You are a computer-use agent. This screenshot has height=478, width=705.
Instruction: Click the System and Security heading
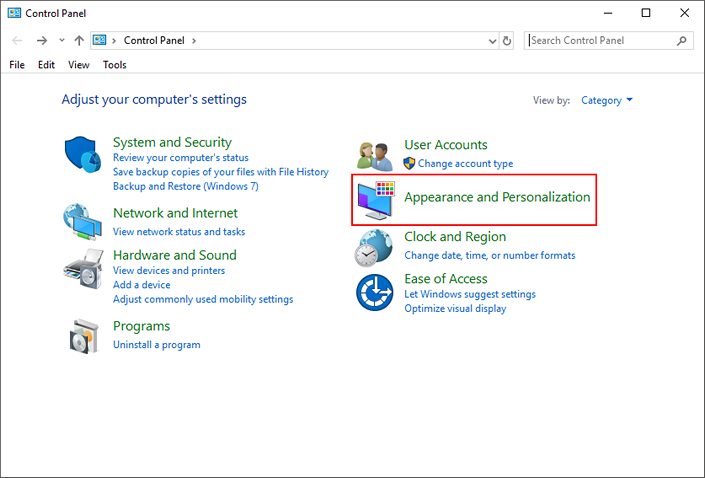(172, 143)
